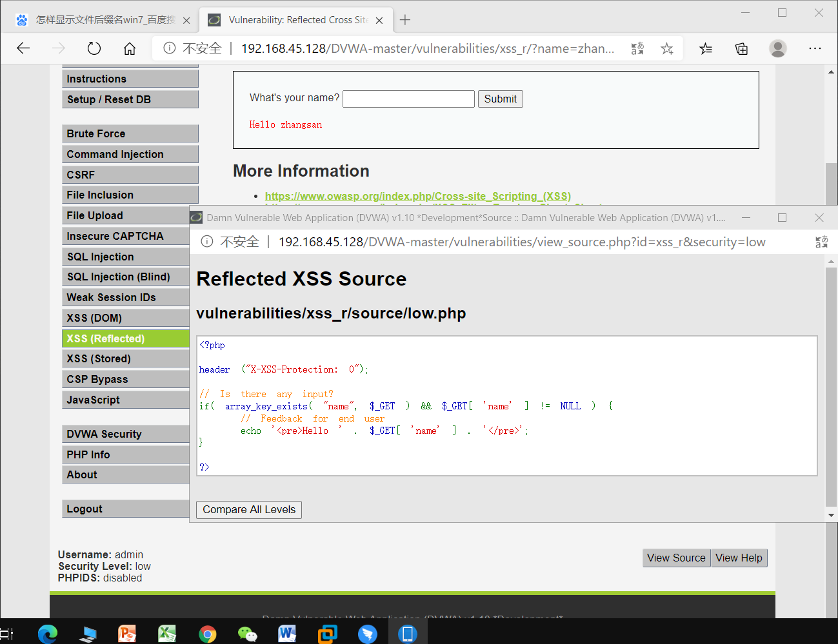Image resolution: width=838 pixels, height=644 pixels.
Task: Launch Microsoft Edge from the taskbar
Action: [47, 634]
